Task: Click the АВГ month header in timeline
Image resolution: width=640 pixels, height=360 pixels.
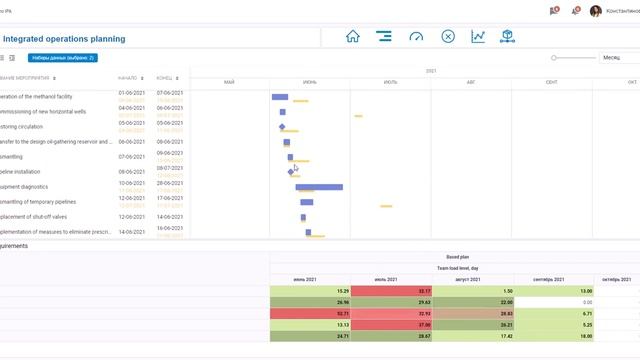Action: (x=471, y=82)
